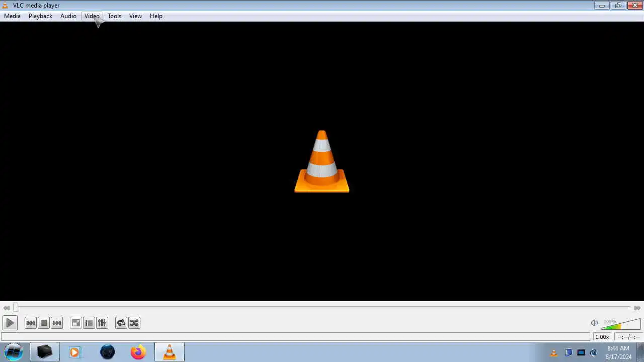Click VLC cone in system tray

554,352
